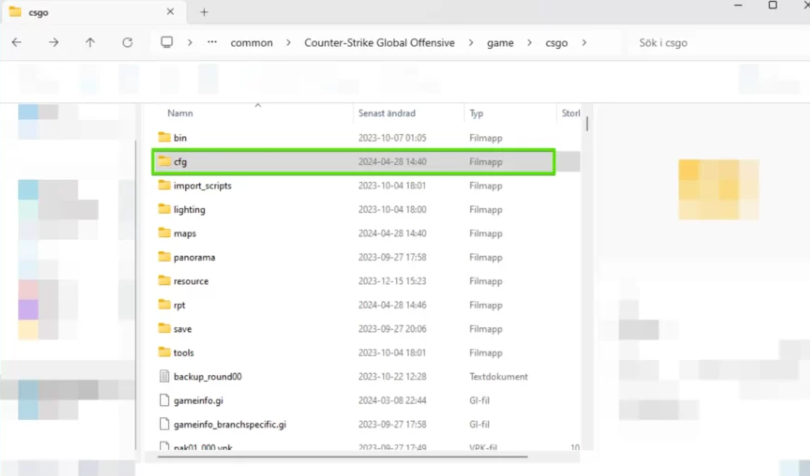
Task: Click the file name save
Action: (182, 329)
